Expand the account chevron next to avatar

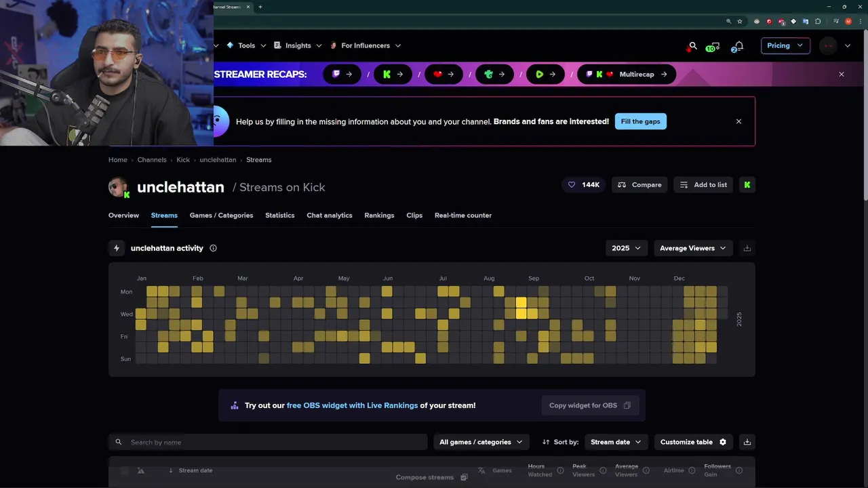click(848, 46)
